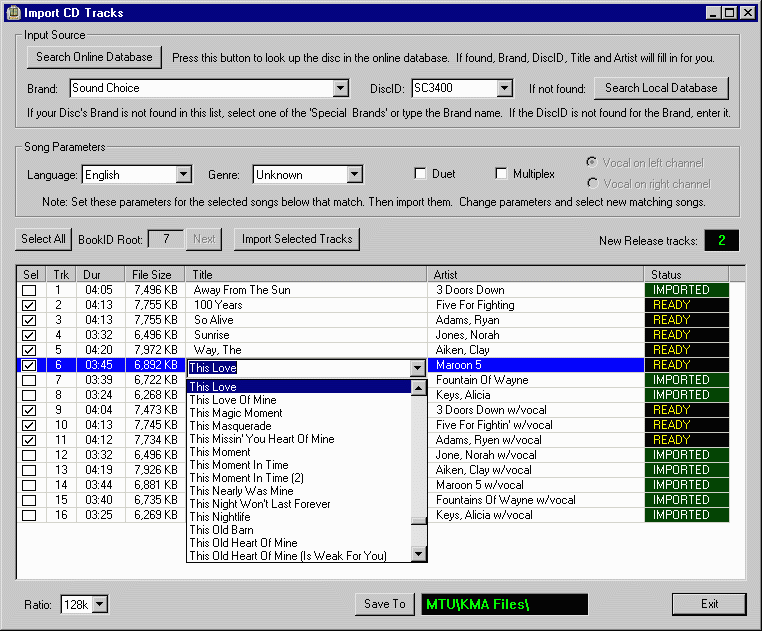Select Vocal on right channel radio

592,183
